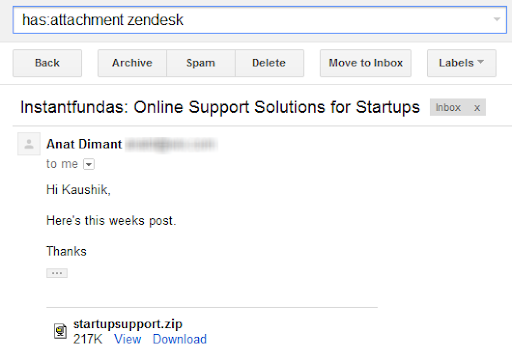Image resolution: width=512 pixels, height=360 pixels.
Task: Click the startupsupport.zip filename
Action: pyautogui.click(x=128, y=324)
